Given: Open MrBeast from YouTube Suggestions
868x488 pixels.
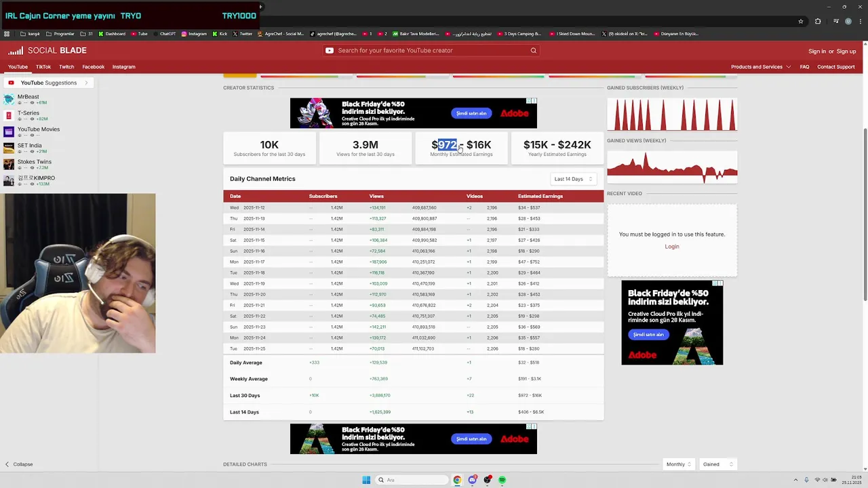Looking at the screenshot, I should pos(28,97).
